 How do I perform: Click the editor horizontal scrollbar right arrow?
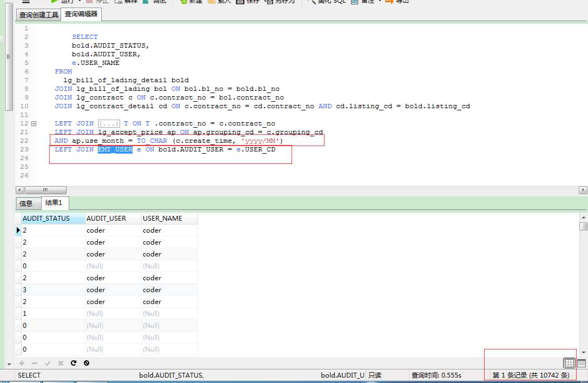[x=583, y=190]
